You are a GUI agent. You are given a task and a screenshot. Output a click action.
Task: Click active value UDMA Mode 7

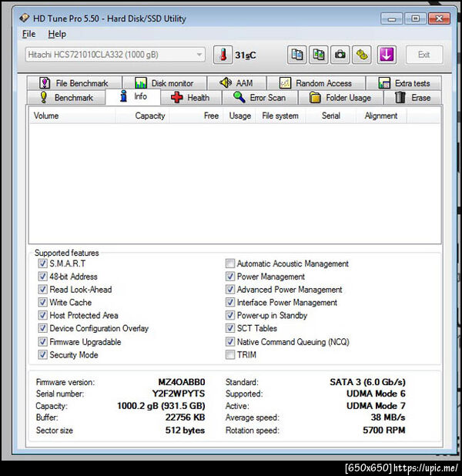pyautogui.click(x=376, y=406)
